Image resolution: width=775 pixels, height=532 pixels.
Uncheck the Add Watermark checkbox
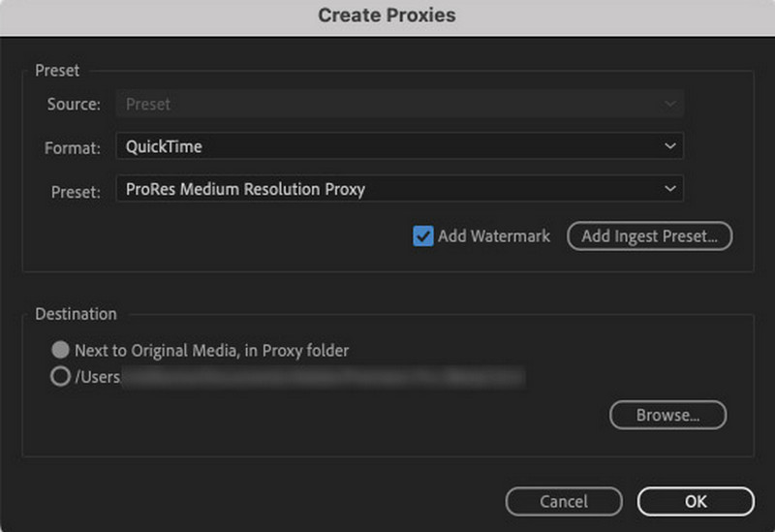tap(423, 235)
